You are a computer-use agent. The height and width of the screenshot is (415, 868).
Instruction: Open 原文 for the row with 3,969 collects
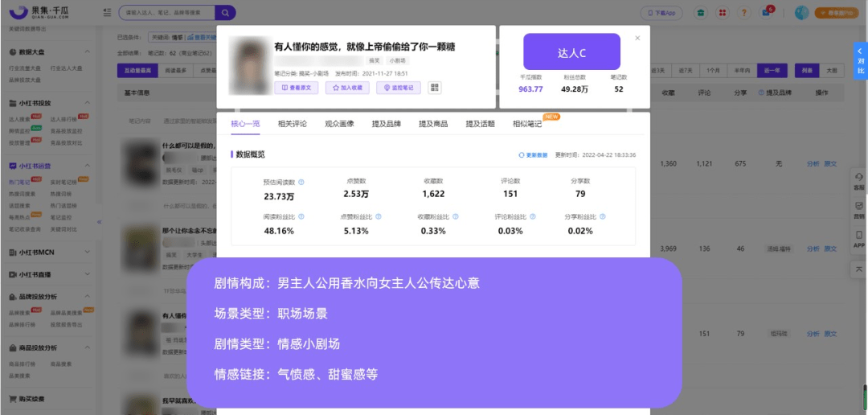[830, 249]
